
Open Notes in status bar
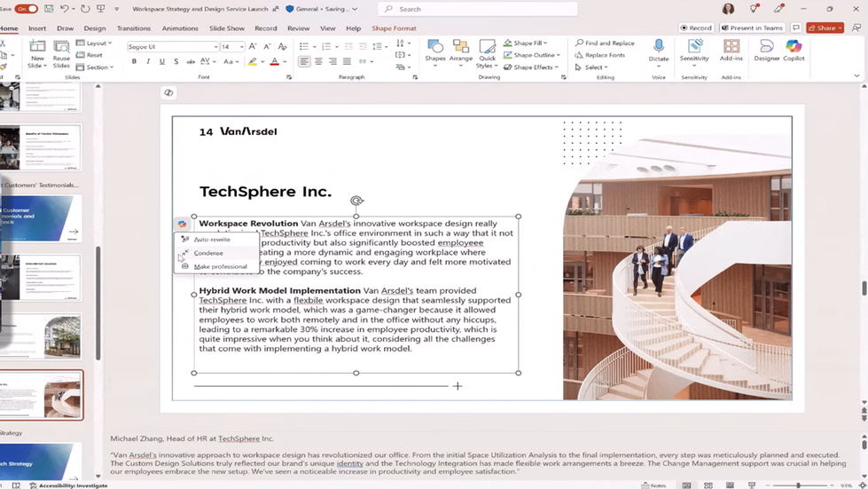coord(653,485)
